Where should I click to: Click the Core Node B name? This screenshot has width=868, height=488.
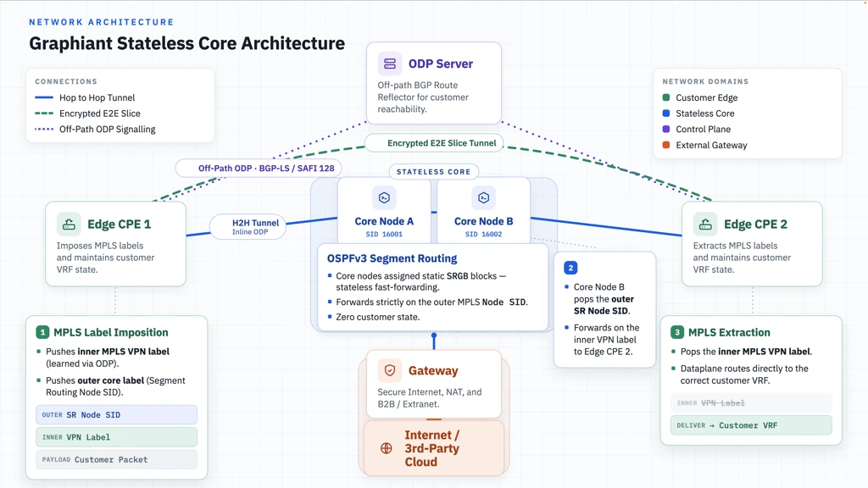click(483, 221)
